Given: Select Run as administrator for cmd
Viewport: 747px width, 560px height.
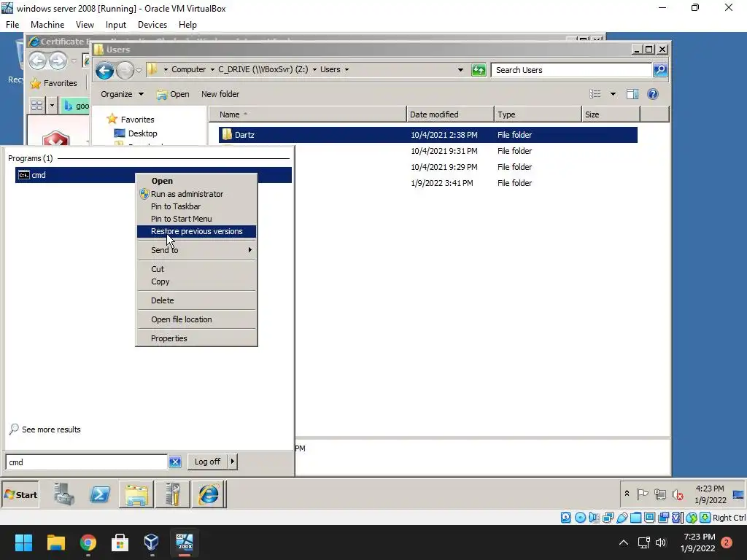Looking at the screenshot, I should click(x=197, y=194).
